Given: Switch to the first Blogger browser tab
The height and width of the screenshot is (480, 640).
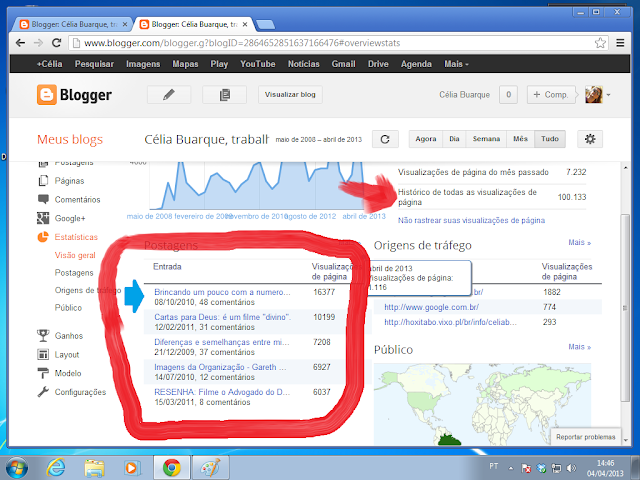Looking at the screenshot, I should 71,24.
